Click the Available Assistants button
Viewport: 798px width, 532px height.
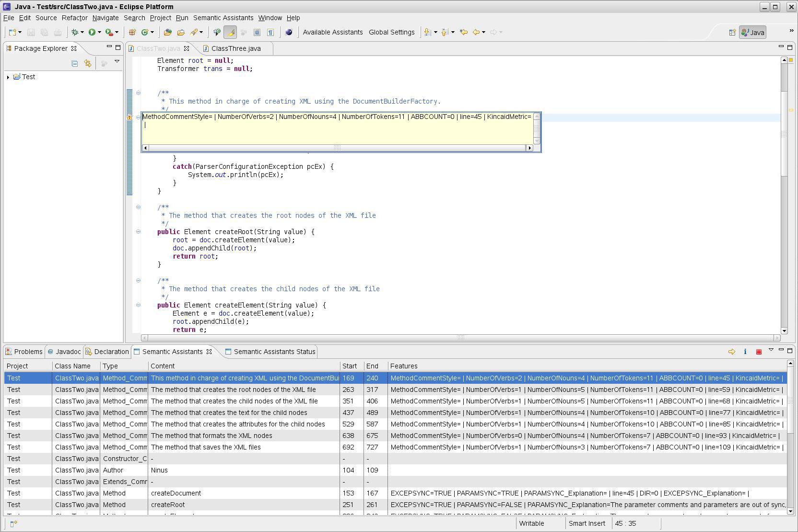click(332, 32)
